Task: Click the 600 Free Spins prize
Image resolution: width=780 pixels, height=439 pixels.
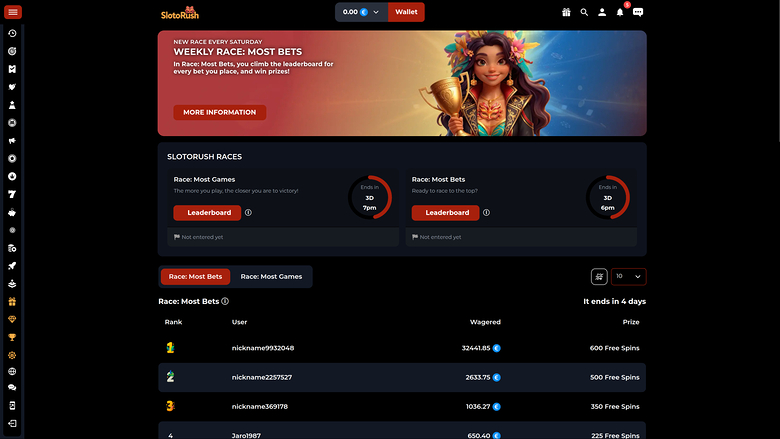Action: (x=614, y=348)
